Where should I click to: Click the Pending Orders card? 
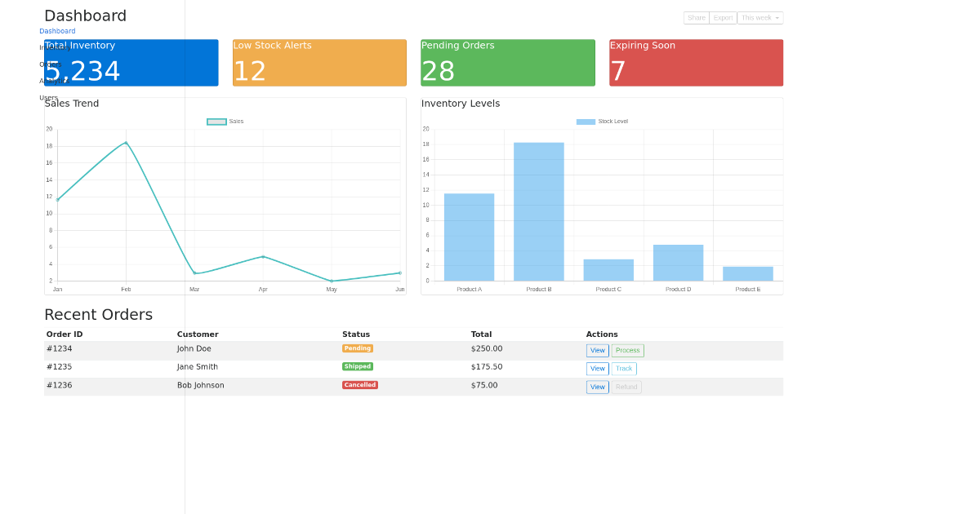coord(507,62)
